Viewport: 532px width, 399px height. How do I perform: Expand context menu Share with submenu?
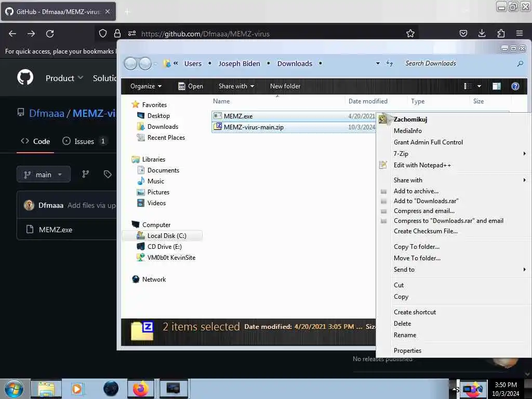[454, 180]
